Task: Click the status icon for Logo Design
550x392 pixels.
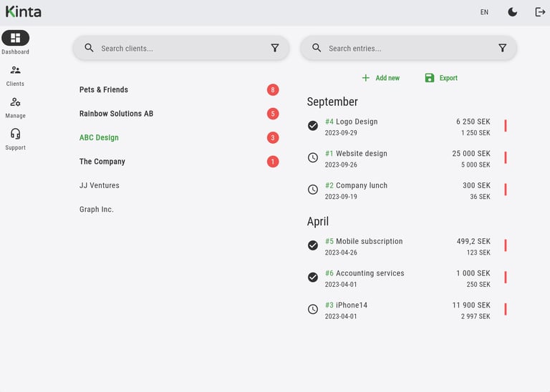Action: click(313, 126)
